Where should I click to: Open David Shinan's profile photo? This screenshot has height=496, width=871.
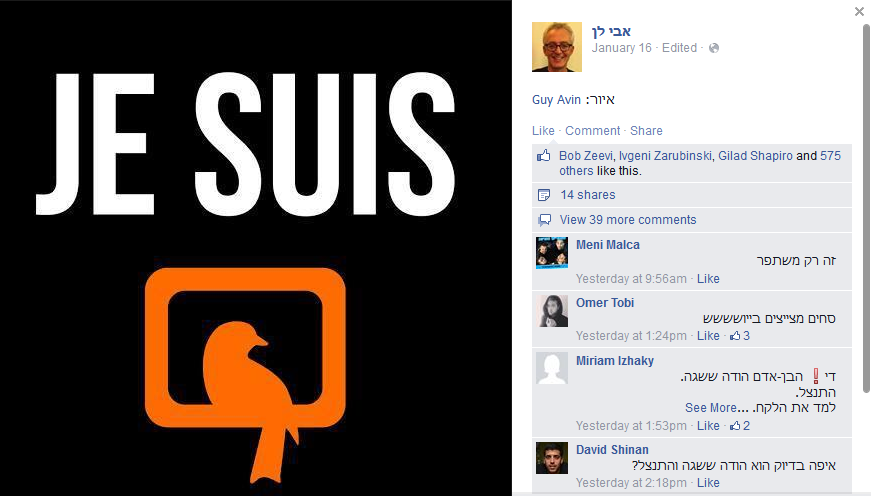pos(552,458)
